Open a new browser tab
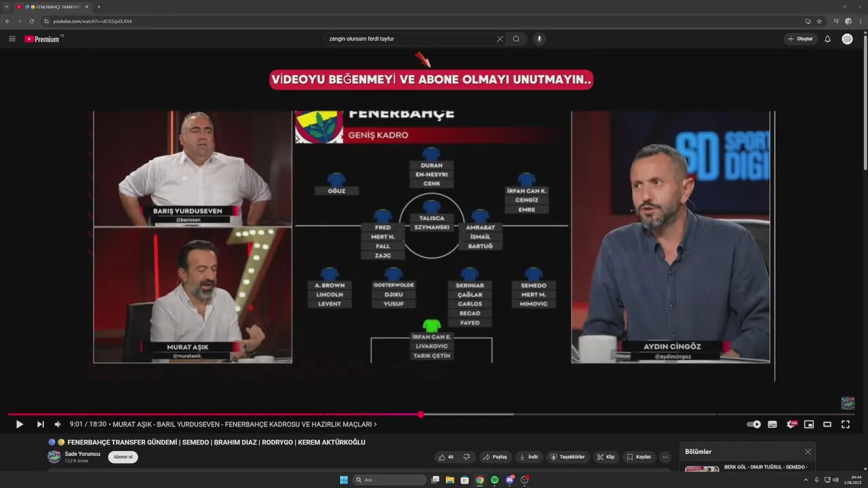868x488 pixels. click(99, 7)
